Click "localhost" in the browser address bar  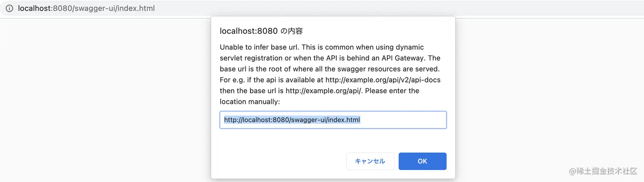pos(34,9)
